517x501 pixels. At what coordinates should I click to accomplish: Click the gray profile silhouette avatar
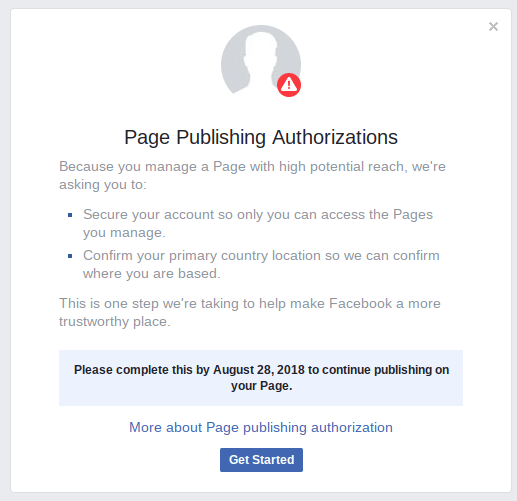pyautogui.click(x=261, y=61)
